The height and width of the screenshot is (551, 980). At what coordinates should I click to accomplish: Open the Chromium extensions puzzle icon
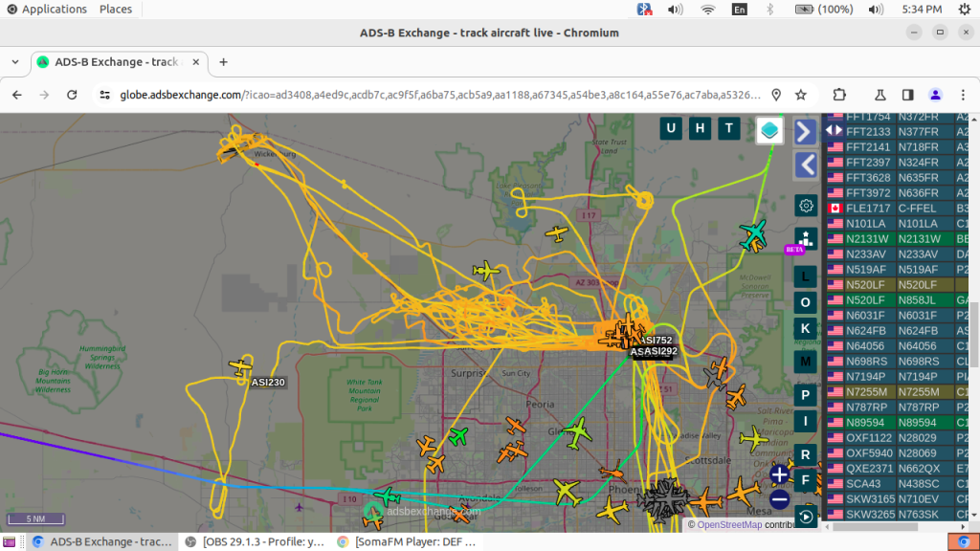click(x=839, y=95)
